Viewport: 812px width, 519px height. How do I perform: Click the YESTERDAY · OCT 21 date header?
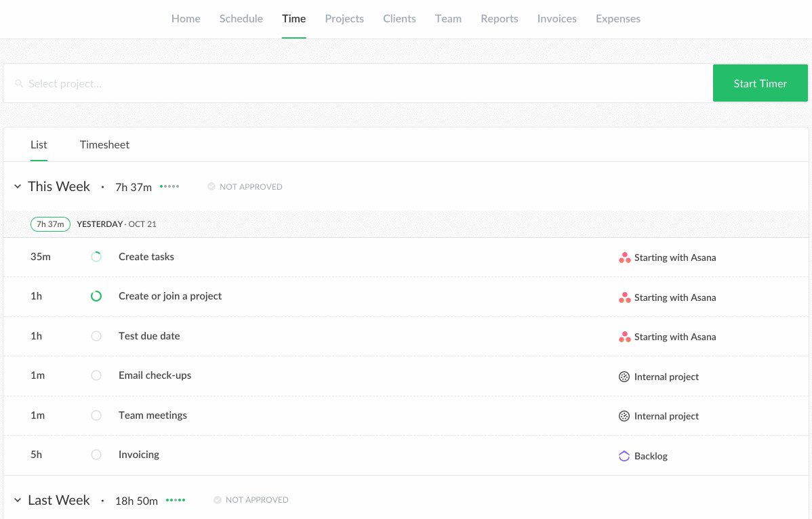(x=117, y=224)
